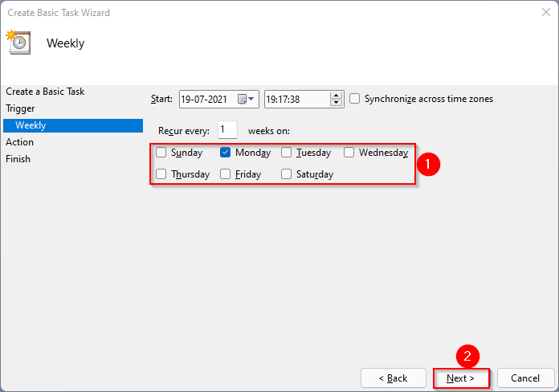Check the Wednesday checkbox
The width and height of the screenshot is (559, 392).
click(x=349, y=153)
